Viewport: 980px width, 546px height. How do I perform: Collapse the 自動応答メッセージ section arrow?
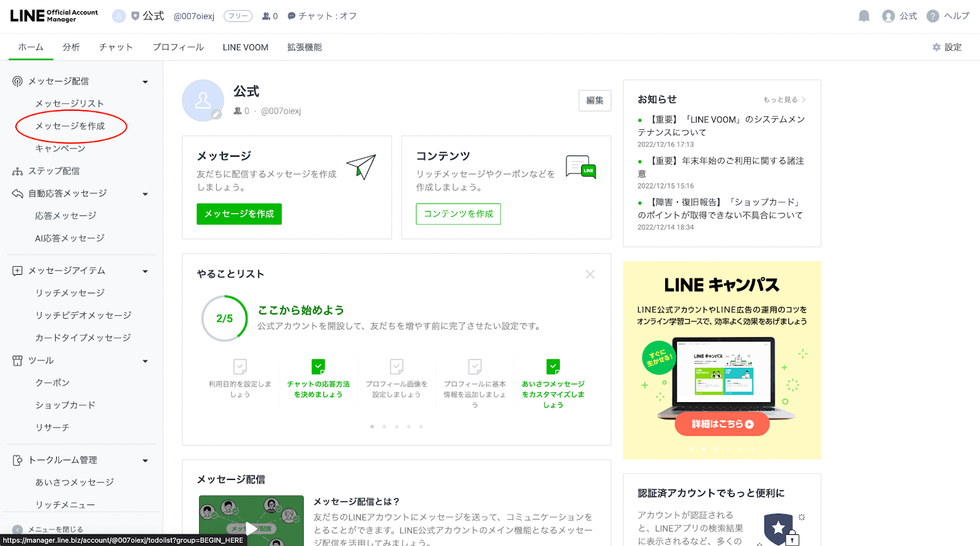pos(145,194)
